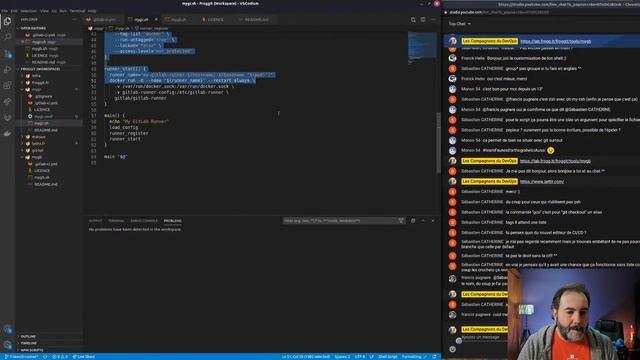The image size is (640, 360).
Task: Close the active mygr.sh editor tab
Action: 156,20
